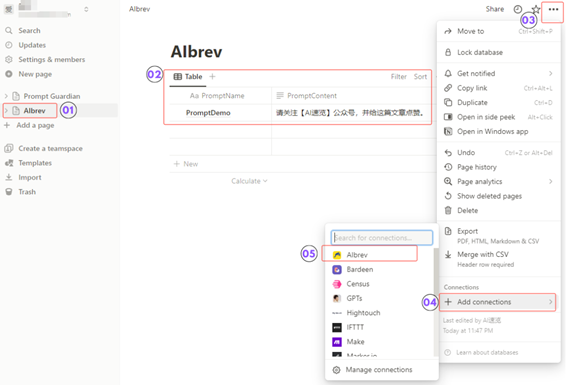Click the Prompt Guardian page icon
This screenshot has width=567, height=385.
point(16,96)
